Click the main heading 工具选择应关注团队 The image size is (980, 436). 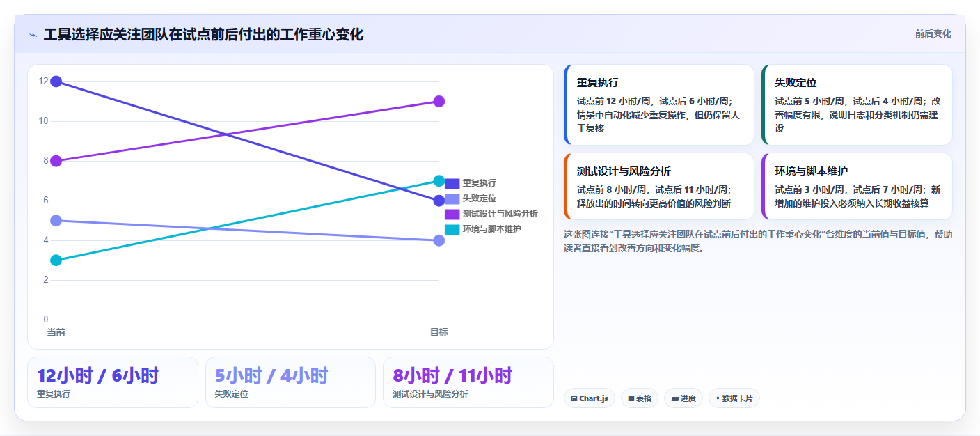click(x=203, y=35)
